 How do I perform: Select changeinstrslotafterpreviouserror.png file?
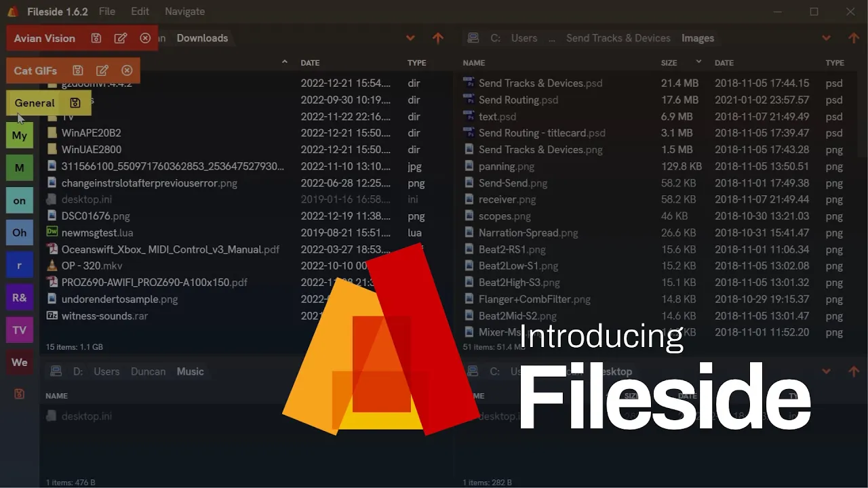[149, 183]
